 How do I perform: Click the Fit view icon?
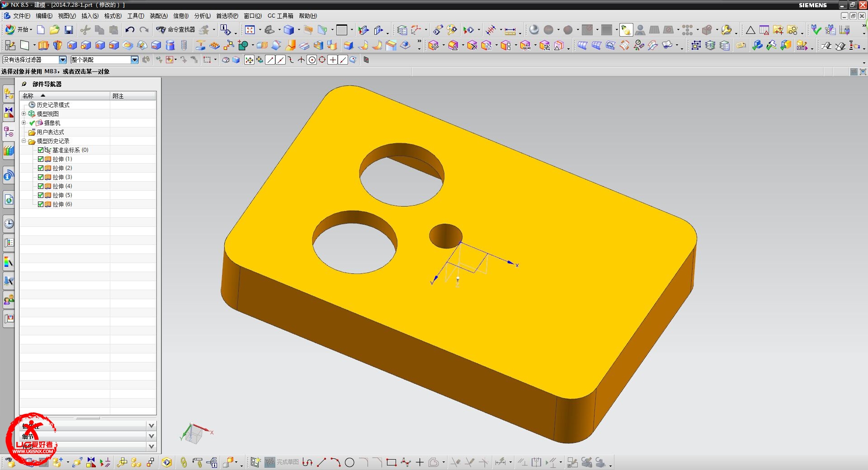click(250, 30)
